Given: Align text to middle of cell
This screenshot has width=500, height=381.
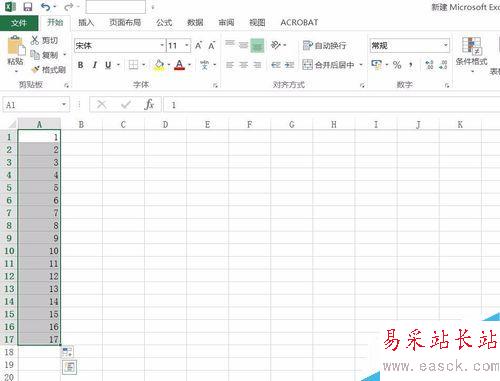Looking at the screenshot, I should pos(244,45).
